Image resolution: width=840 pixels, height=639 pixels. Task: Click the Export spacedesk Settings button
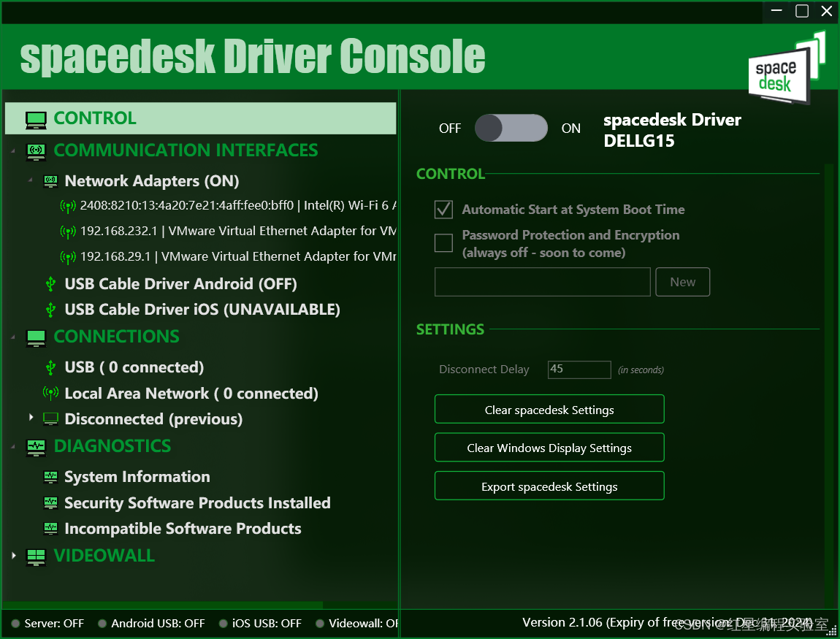pyautogui.click(x=549, y=486)
